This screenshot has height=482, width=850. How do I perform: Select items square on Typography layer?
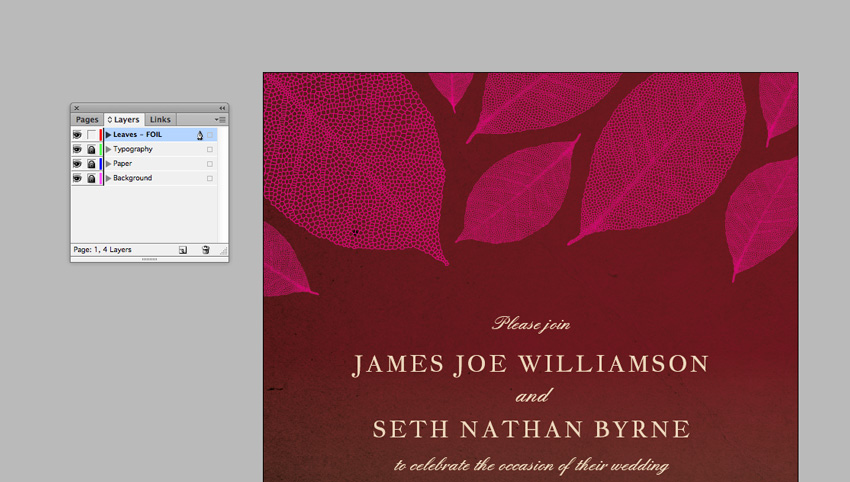pos(210,150)
